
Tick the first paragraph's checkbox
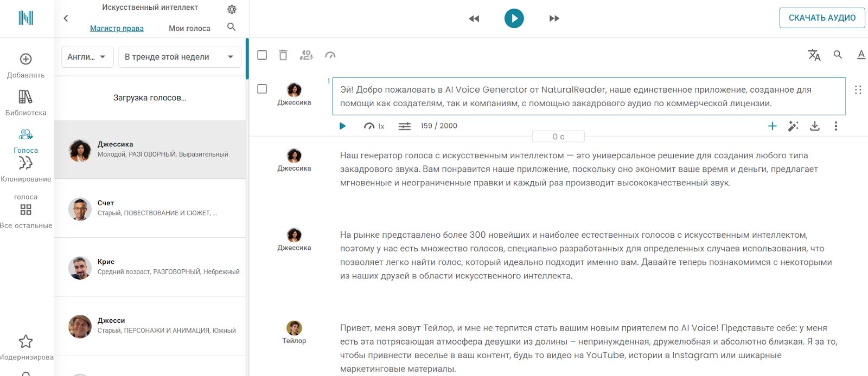click(x=262, y=89)
